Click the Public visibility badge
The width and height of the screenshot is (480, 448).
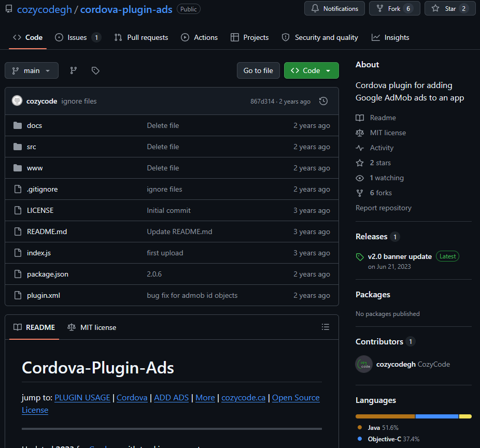tap(188, 9)
